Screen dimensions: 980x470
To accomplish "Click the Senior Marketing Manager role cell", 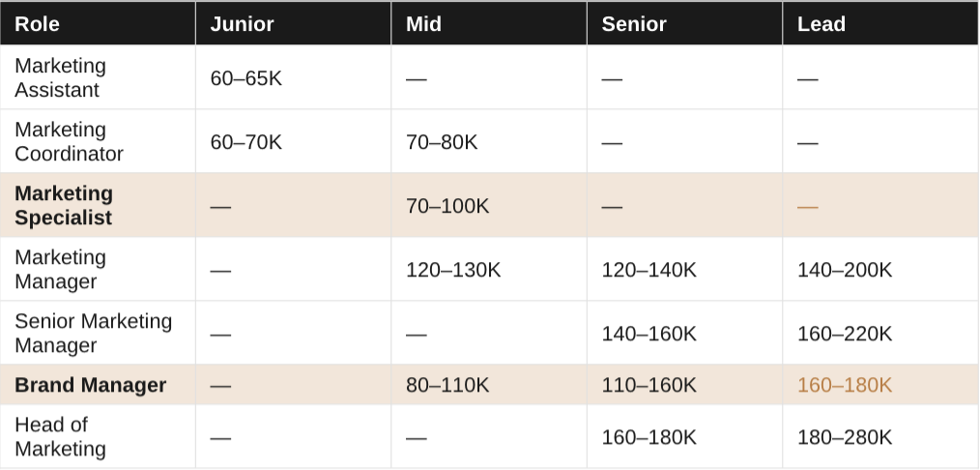I will (98, 333).
